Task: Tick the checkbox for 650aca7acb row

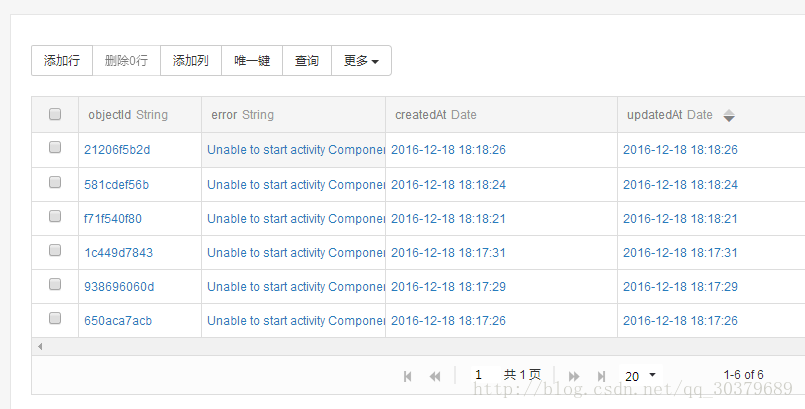Action: pyautogui.click(x=55, y=319)
